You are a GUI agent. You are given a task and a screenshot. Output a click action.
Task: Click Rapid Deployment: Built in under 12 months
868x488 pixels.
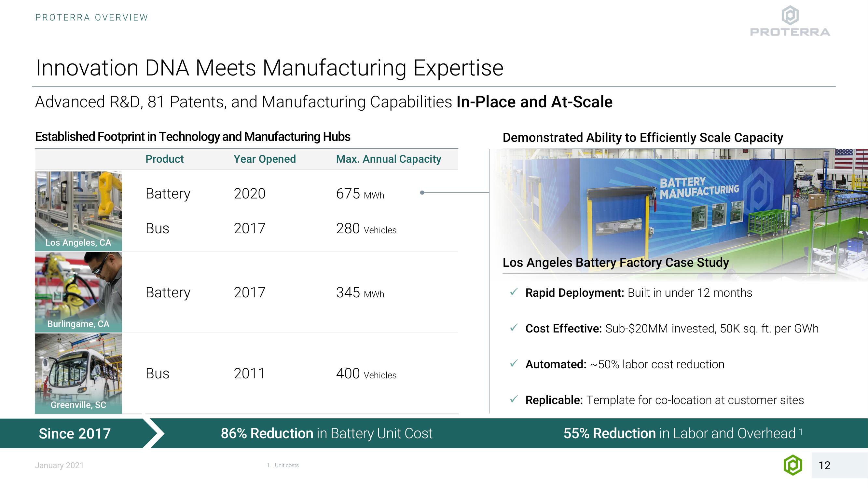(x=639, y=293)
